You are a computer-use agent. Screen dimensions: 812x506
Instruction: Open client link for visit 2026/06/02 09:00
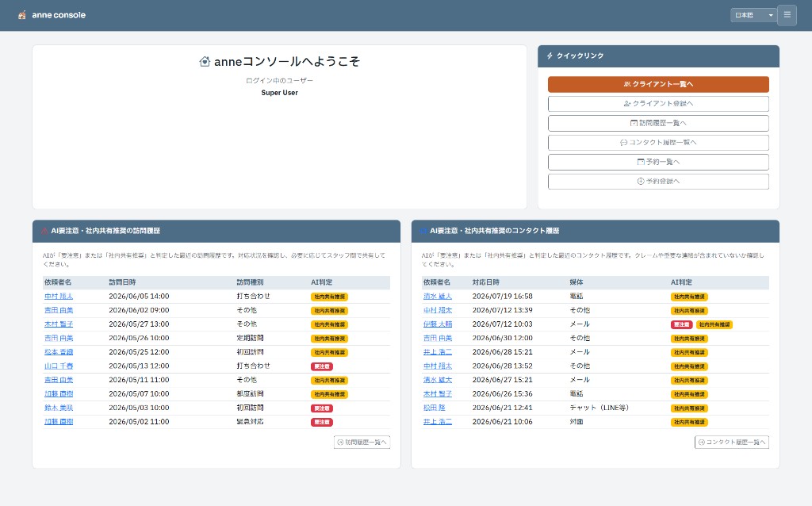pyautogui.click(x=59, y=310)
